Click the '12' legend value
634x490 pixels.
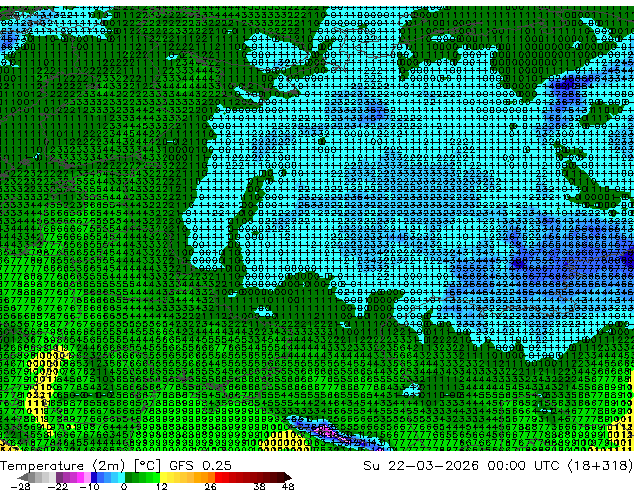coord(162,486)
